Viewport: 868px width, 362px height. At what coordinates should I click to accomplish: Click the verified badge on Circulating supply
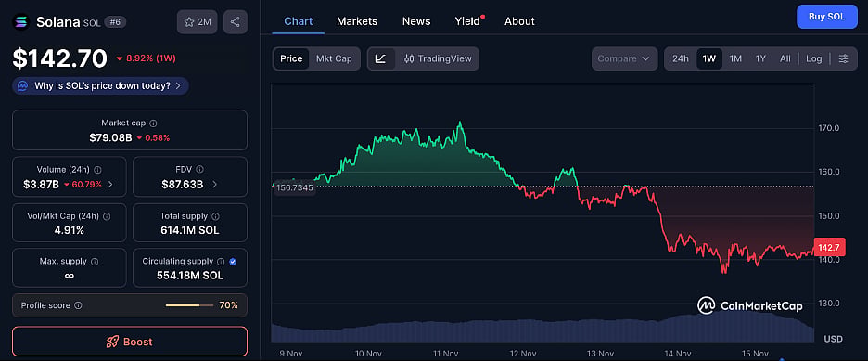[233, 261]
